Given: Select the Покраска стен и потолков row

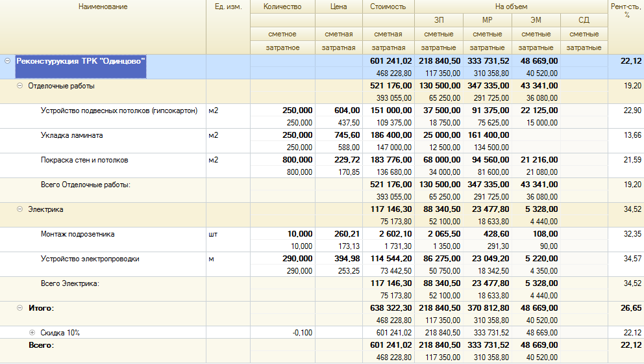Looking at the screenshot, I should (84, 160).
